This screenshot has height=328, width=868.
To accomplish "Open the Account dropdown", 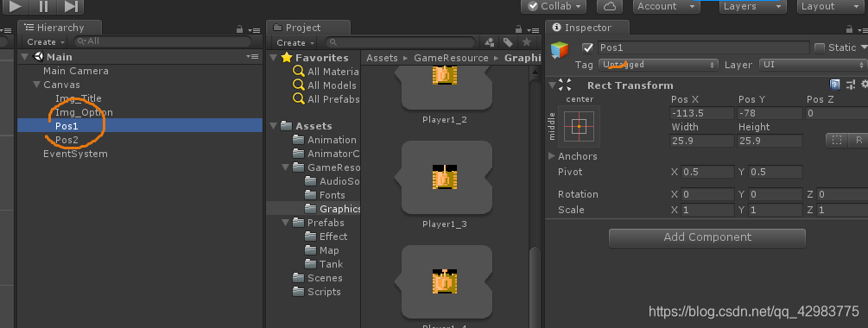I will click(667, 6).
